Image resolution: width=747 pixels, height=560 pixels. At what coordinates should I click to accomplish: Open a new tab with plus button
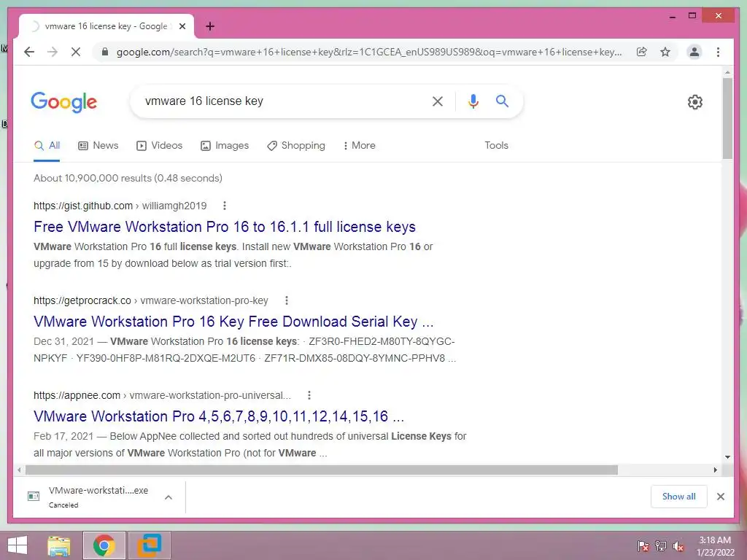[x=210, y=26]
